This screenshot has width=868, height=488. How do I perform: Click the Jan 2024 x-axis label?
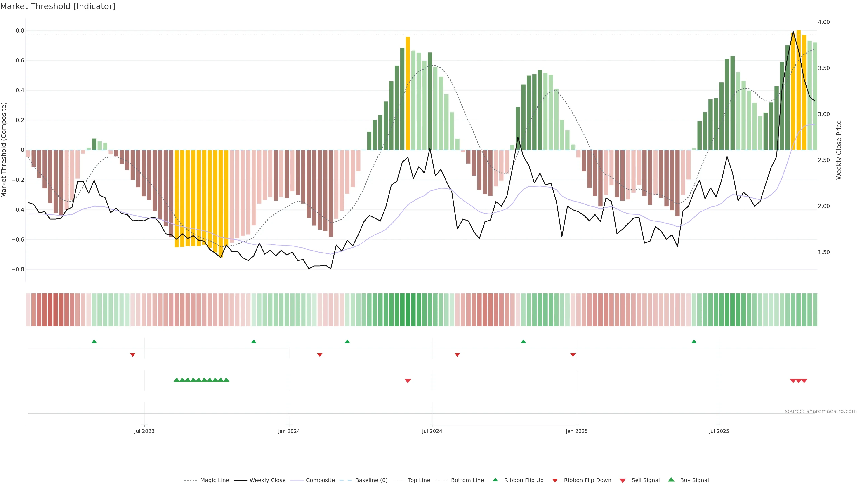289,431
